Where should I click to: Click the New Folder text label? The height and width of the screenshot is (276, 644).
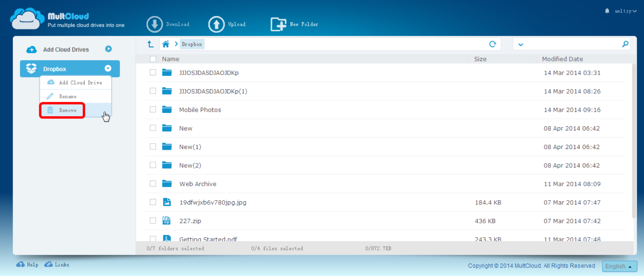(x=304, y=24)
